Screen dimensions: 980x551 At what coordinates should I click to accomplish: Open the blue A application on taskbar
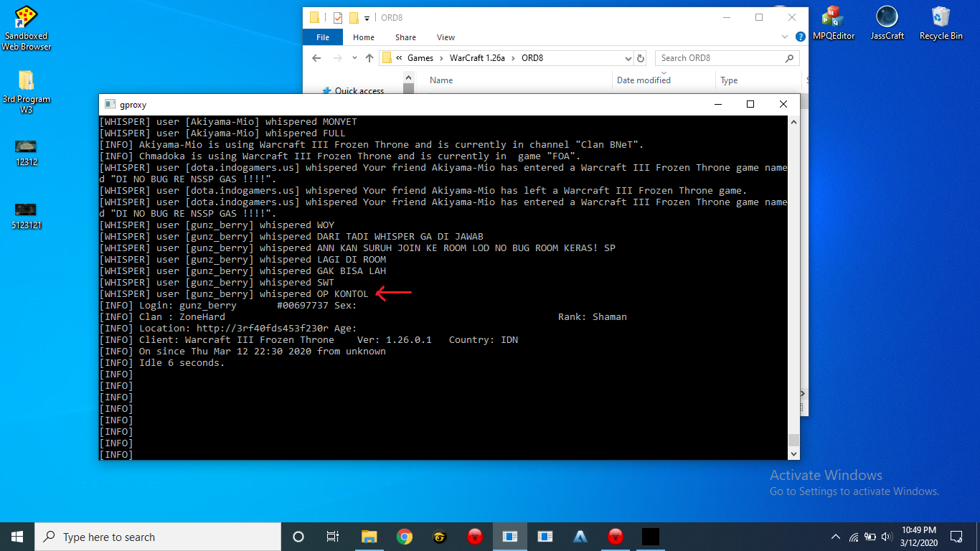(x=580, y=537)
